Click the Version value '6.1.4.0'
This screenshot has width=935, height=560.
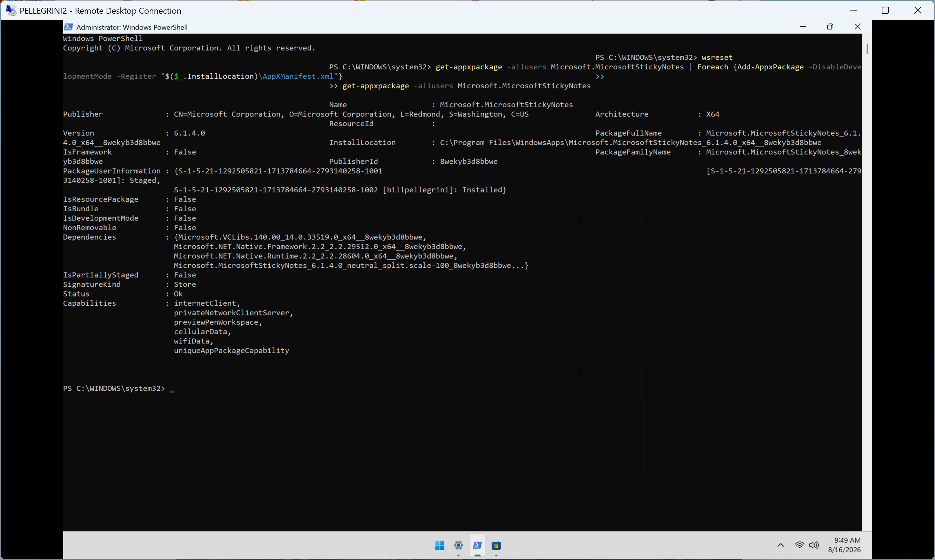pyautogui.click(x=189, y=133)
